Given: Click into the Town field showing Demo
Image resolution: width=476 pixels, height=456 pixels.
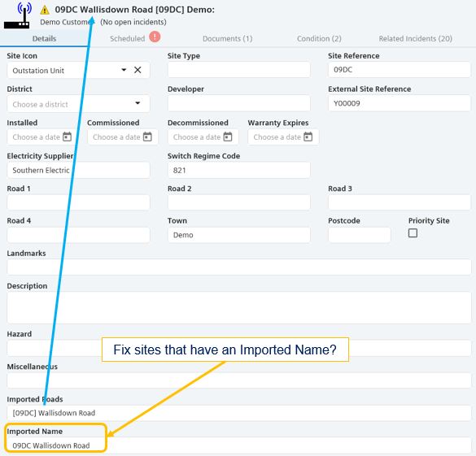Looking at the screenshot, I should click(x=239, y=235).
